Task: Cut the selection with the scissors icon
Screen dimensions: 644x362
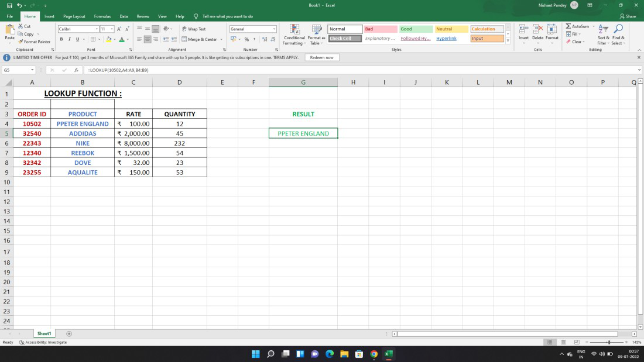Action: click(x=20, y=26)
